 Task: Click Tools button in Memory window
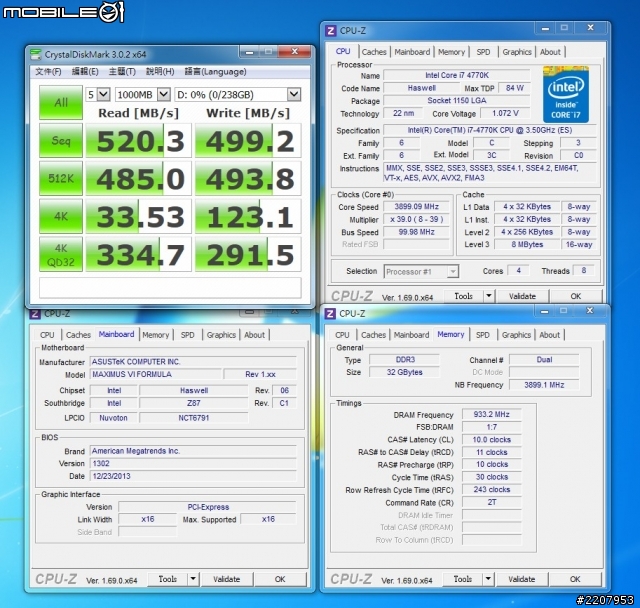pos(463,579)
